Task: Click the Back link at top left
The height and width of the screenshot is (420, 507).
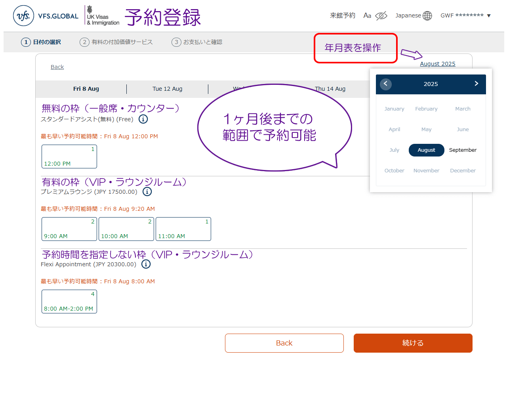Action: (x=57, y=67)
